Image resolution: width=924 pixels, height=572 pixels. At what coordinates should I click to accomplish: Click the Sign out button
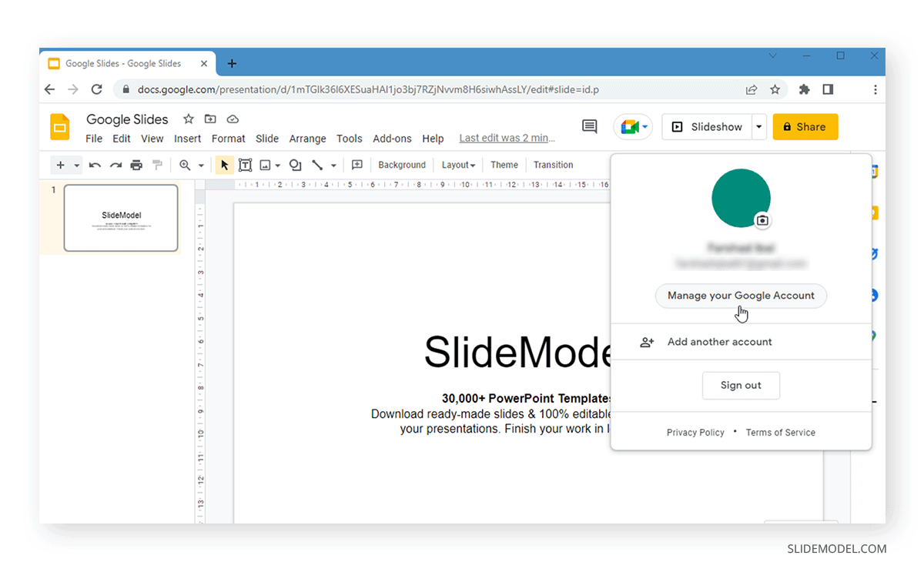point(741,386)
